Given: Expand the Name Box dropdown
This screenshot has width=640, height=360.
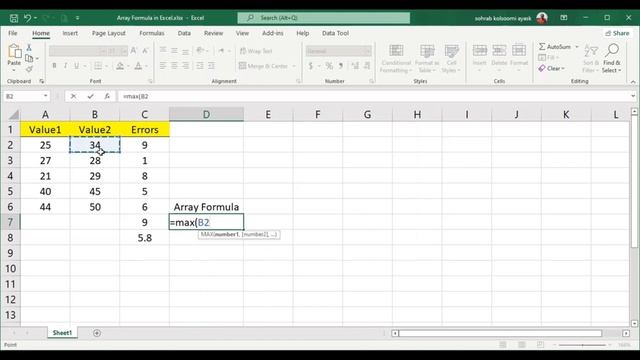Looking at the screenshot, I should click(45, 96).
